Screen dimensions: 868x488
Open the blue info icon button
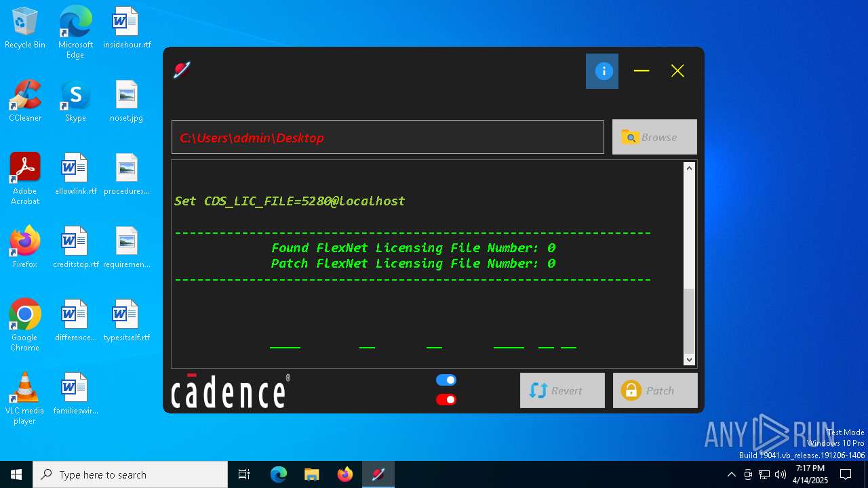coord(602,71)
